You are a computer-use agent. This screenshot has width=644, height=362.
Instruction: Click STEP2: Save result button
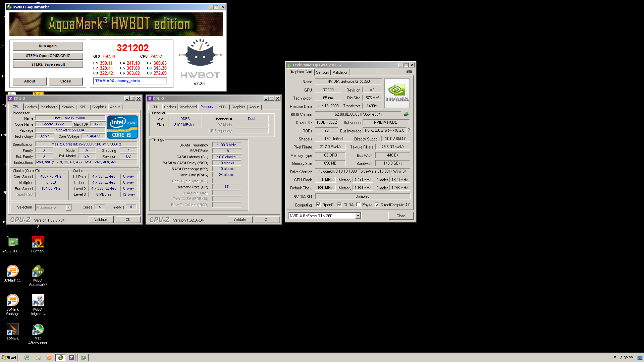(x=48, y=64)
